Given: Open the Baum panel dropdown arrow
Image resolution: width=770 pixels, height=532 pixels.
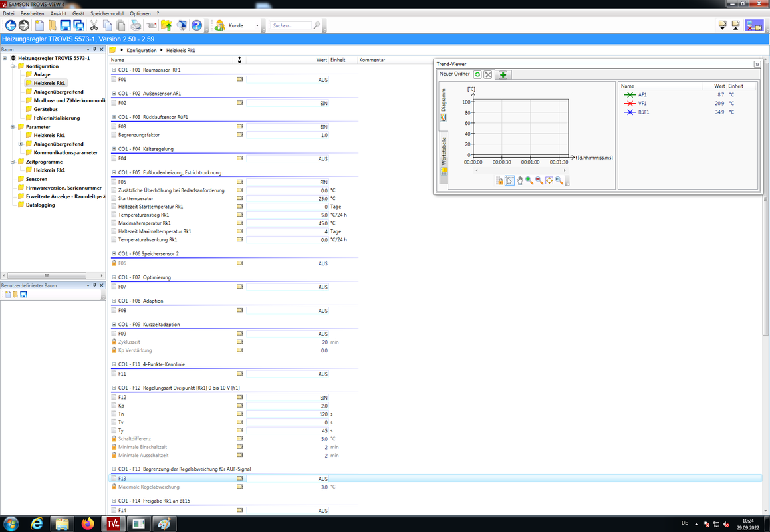Looking at the screenshot, I should click(88, 49).
